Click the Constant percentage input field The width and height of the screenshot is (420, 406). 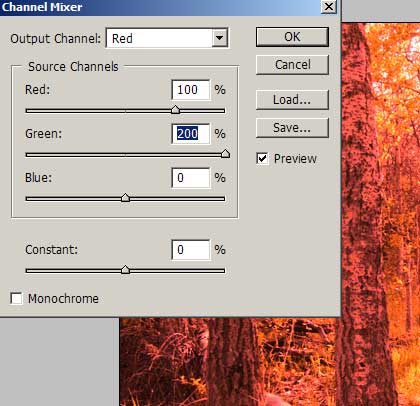[191, 250]
